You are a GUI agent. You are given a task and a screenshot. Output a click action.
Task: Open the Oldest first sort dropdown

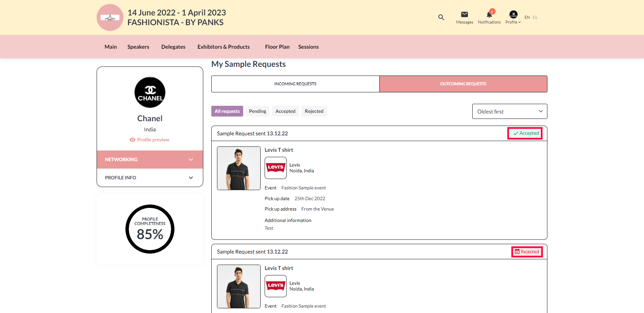pos(509,111)
